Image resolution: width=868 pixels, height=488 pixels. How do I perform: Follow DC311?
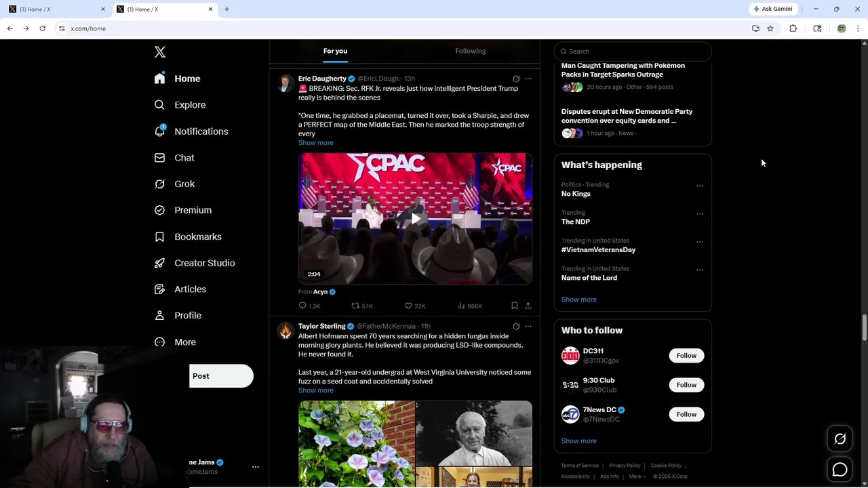click(x=686, y=356)
